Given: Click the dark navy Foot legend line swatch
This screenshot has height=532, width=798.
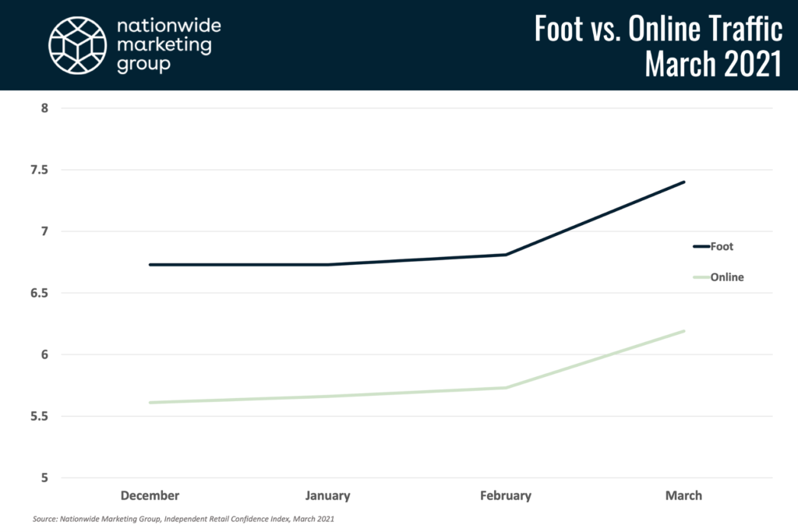Looking at the screenshot, I should pyautogui.click(x=701, y=247).
